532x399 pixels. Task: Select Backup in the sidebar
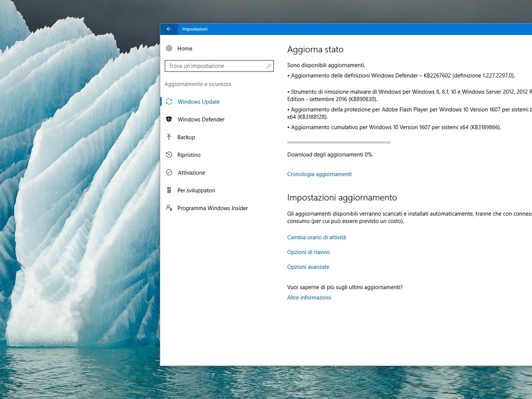[x=186, y=137]
